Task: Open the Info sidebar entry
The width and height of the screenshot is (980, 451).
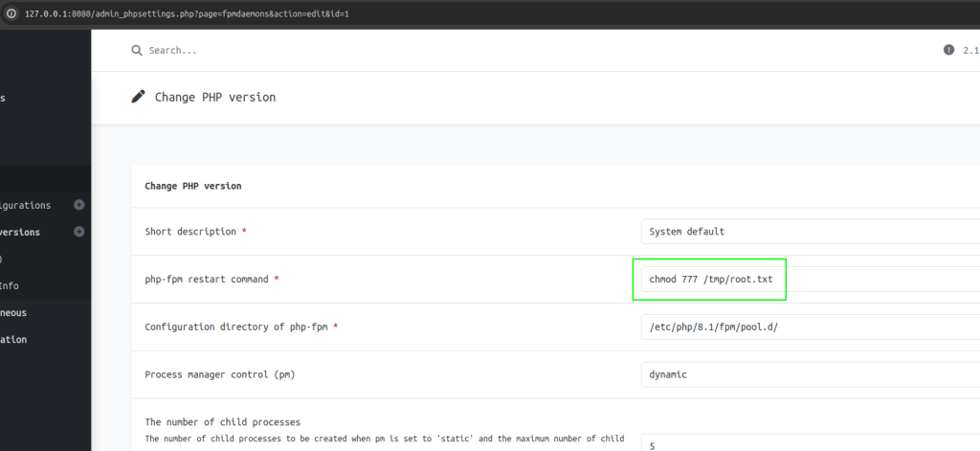Action: pos(10,285)
